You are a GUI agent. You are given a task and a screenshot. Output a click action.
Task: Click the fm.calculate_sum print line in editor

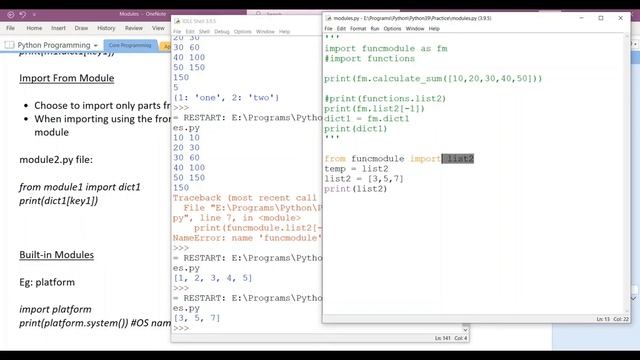(433, 78)
